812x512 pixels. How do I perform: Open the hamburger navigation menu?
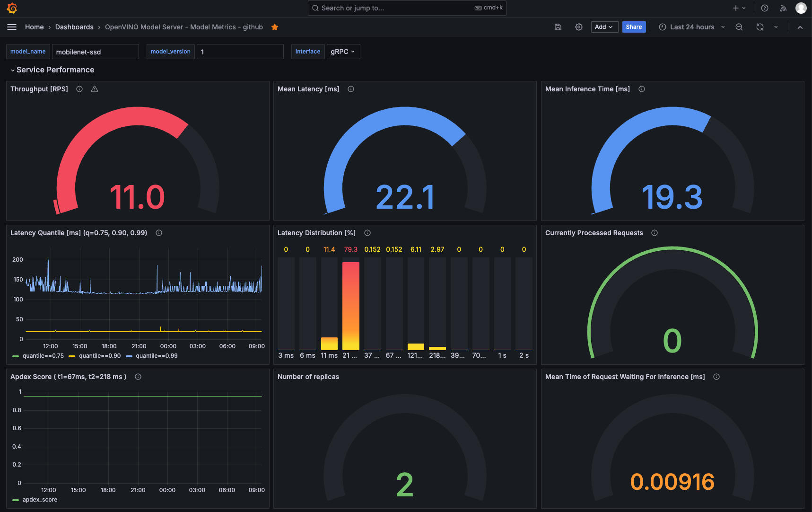(x=12, y=27)
